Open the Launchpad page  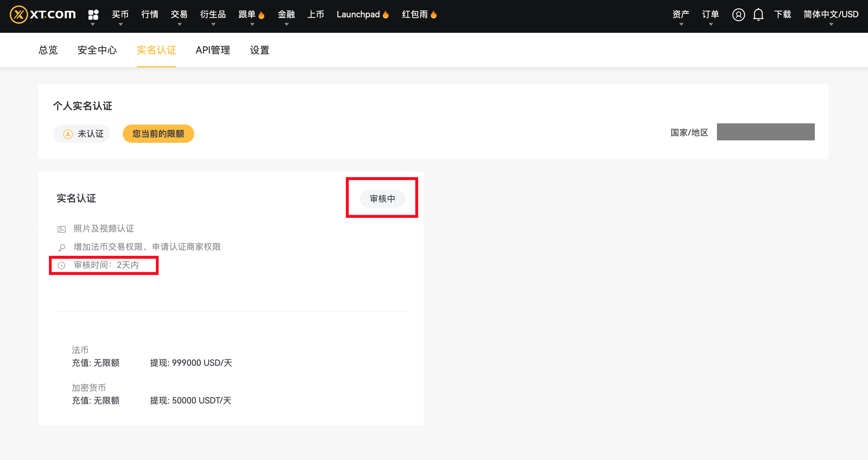(x=363, y=15)
